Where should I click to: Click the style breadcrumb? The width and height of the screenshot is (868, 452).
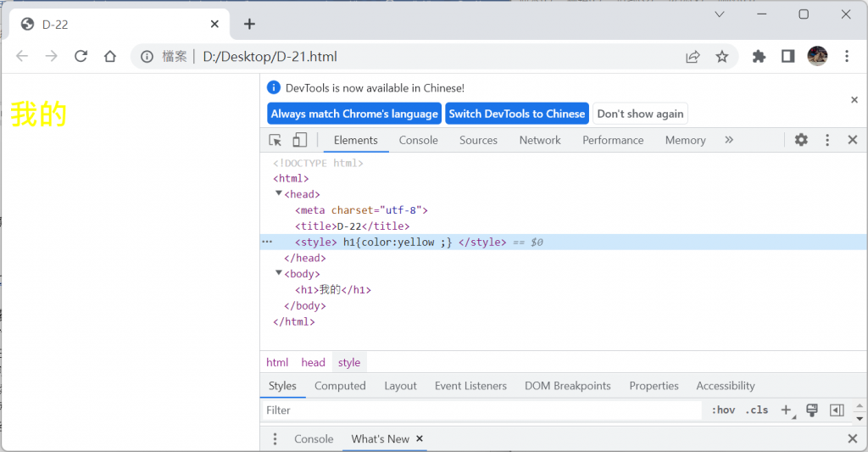tap(349, 362)
